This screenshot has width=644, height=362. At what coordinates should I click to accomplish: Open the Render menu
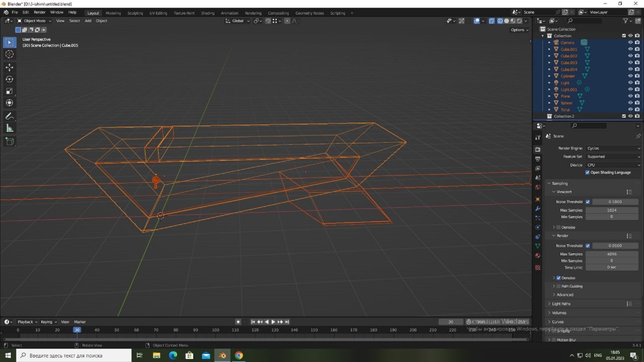[x=39, y=12]
